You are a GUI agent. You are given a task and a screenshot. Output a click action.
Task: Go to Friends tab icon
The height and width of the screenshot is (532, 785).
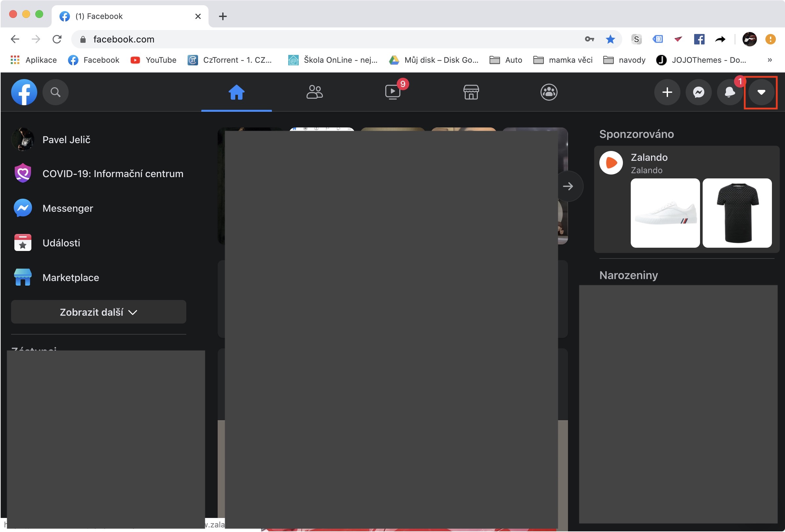tap(314, 92)
